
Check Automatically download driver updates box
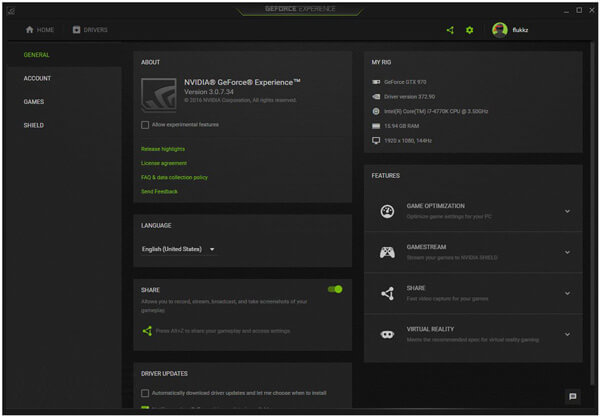[145, 393]
